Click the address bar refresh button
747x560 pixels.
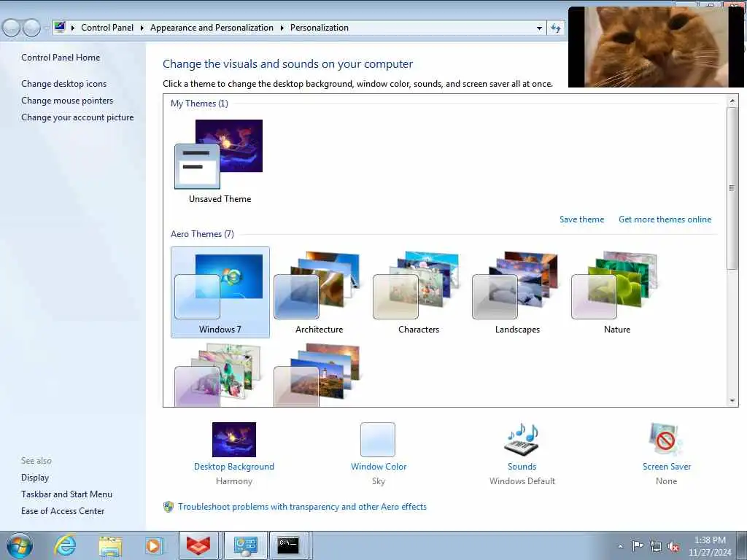tap(555, 28)
